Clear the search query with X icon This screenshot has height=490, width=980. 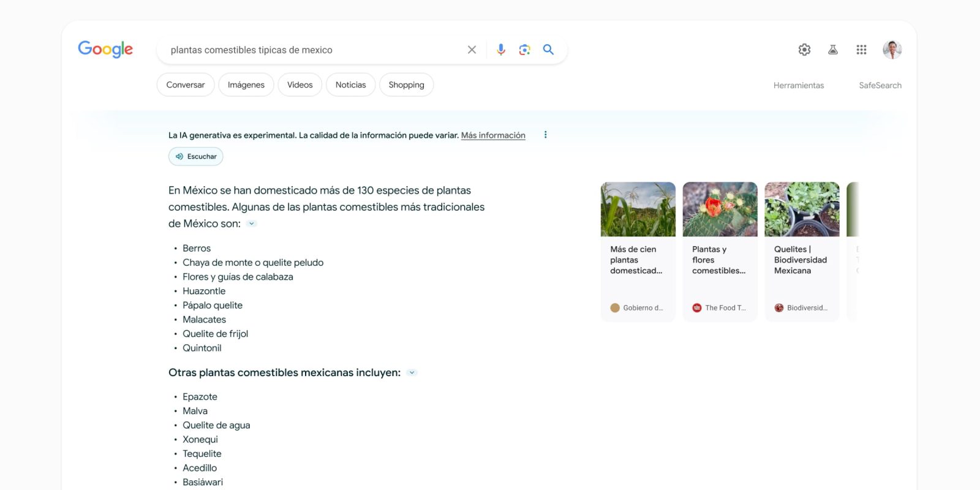pos(472,50)
